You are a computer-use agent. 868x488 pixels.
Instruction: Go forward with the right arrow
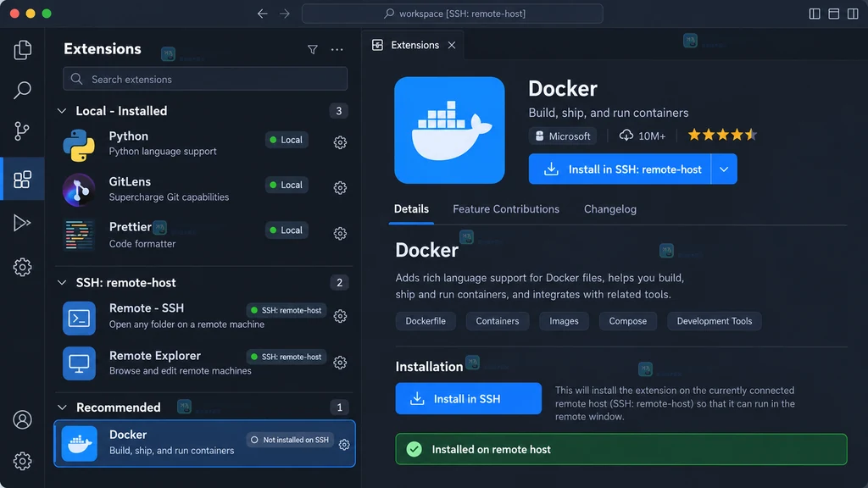(x=285, y=14)
